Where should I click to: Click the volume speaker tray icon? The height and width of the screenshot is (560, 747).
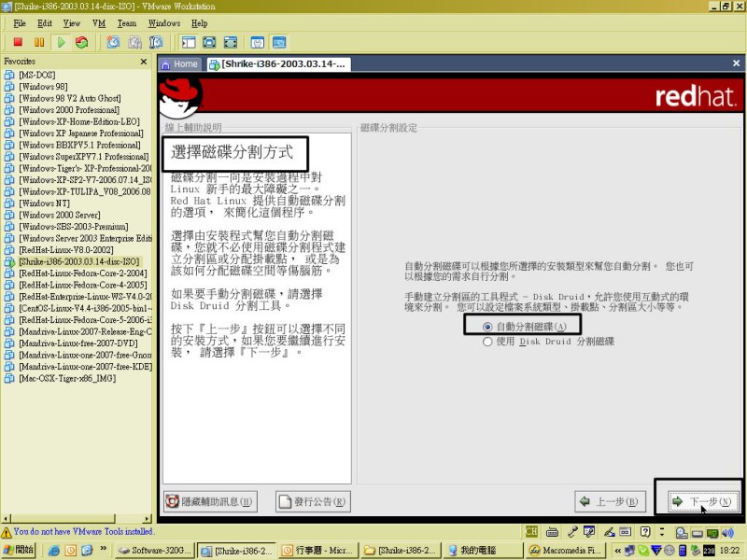pos(727,532)
